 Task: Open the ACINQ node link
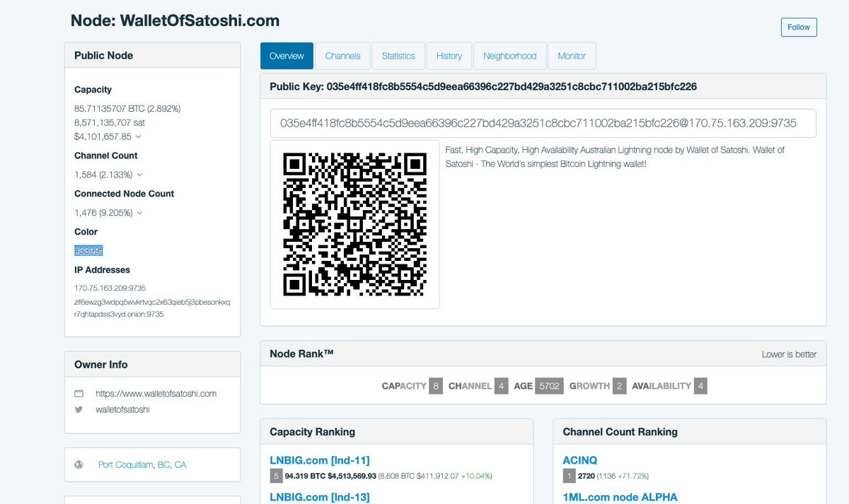click(x=580, y=460)
